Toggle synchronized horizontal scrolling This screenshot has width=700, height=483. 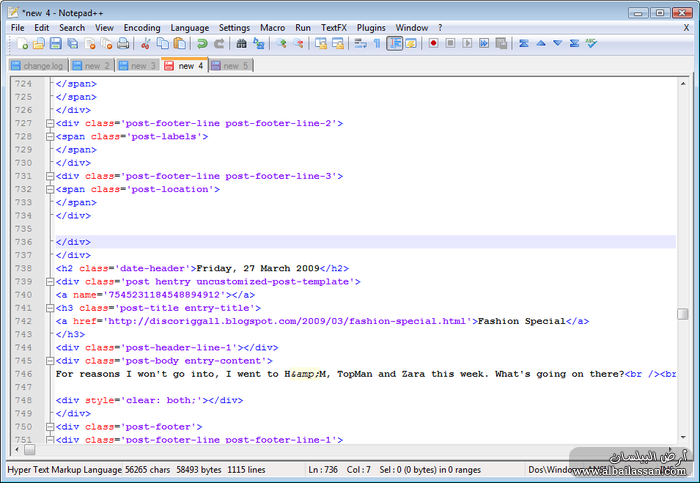(338, 43)
